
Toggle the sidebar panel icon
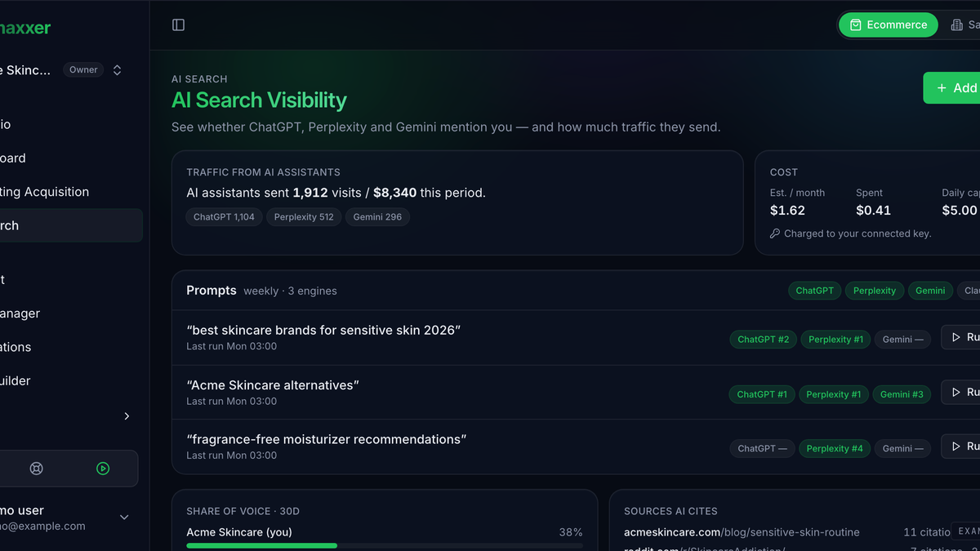[x=178, y=25]
